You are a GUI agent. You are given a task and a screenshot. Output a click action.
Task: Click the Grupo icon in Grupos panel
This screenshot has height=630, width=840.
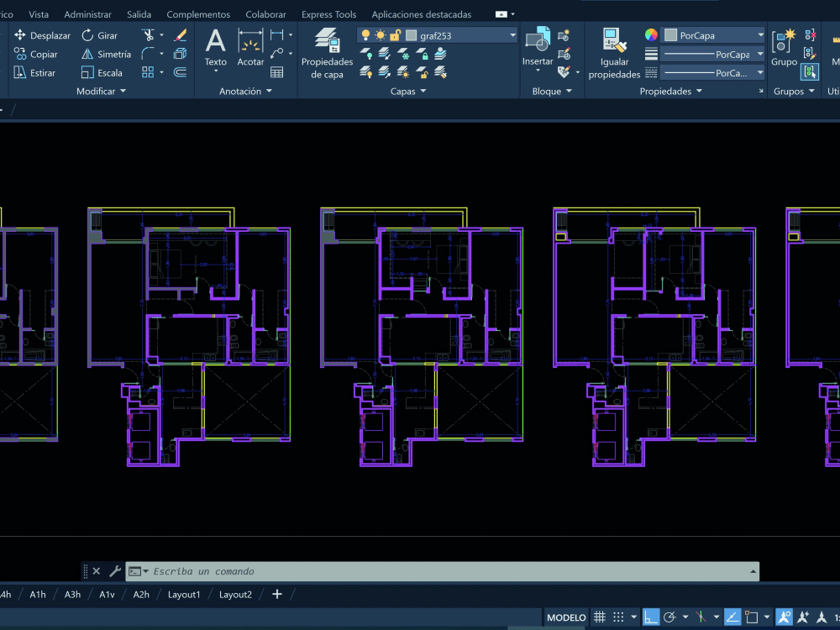[783, 42]
